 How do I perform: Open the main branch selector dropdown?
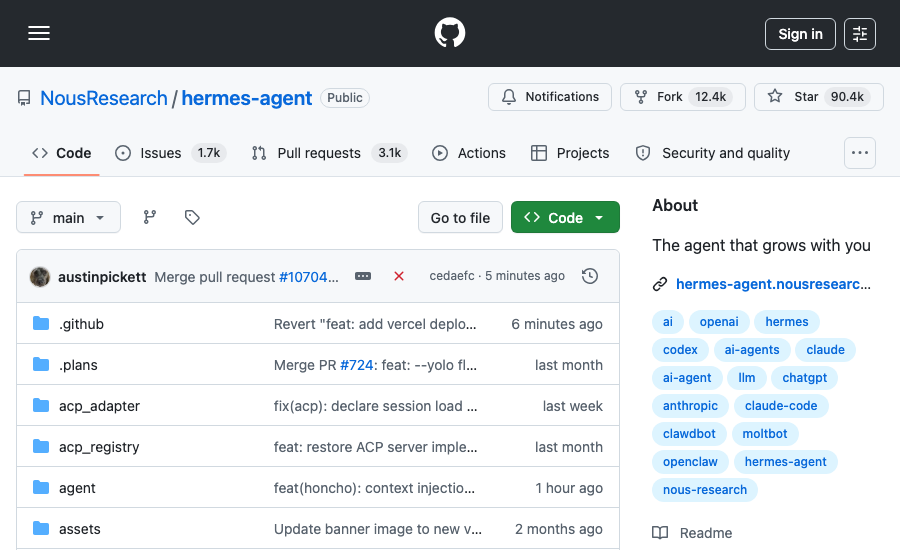point(68,217)
